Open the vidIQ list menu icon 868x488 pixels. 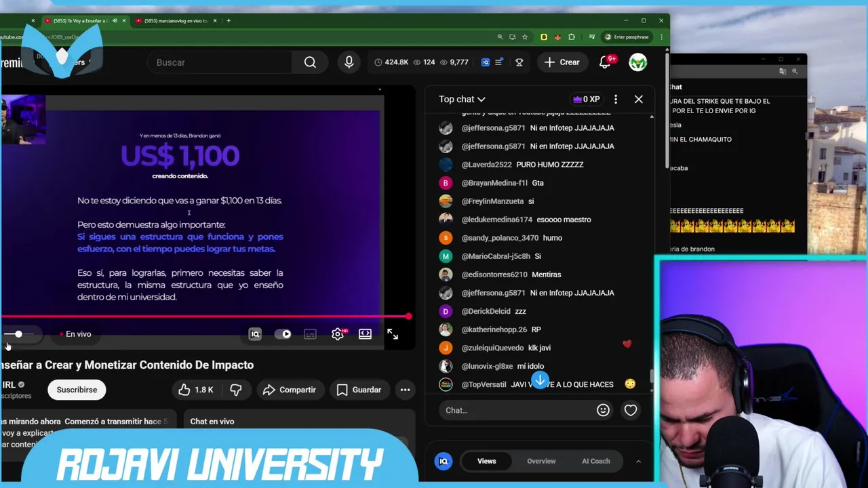click(x=499, y=62)
